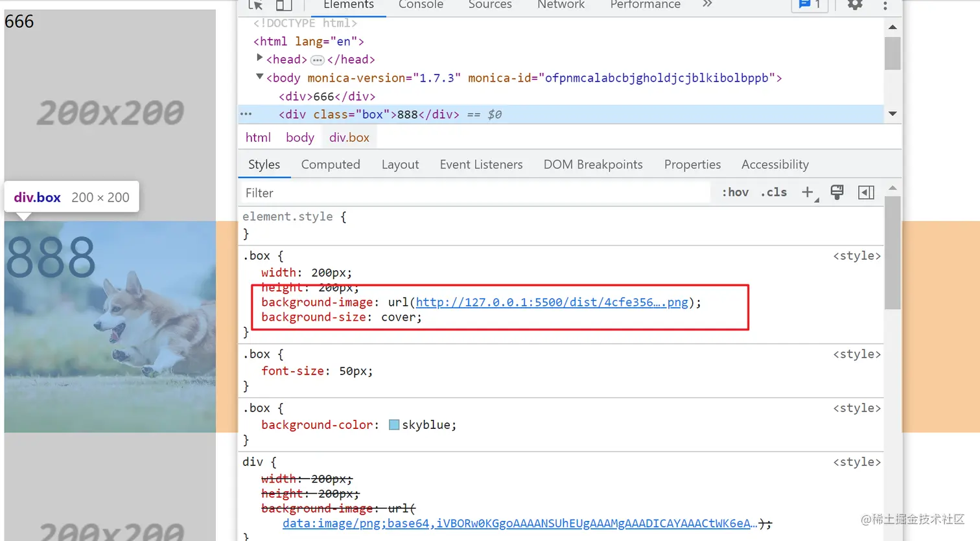Viewport: 980px width, 541px height.
Task: Open the issues counter badge
Action: 810,5
